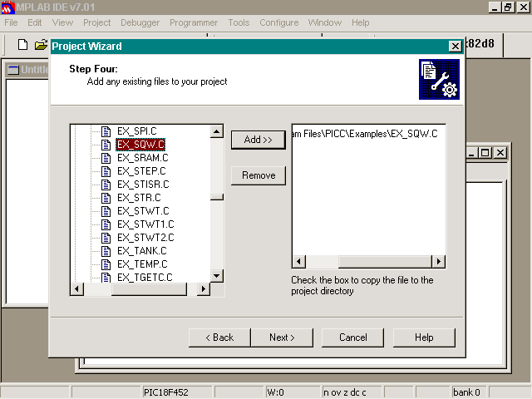
Task: Proceed with the Next > button
Action: 282,337
